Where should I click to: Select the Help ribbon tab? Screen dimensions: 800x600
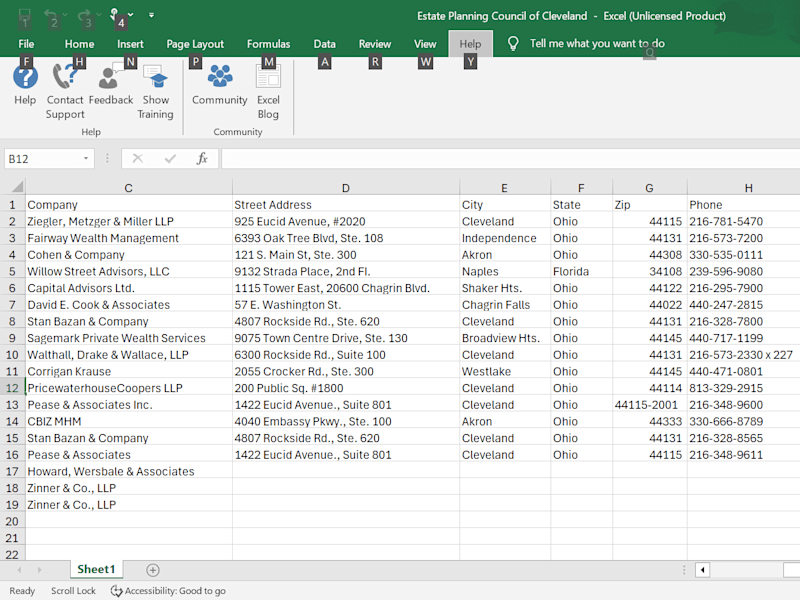coord(470,44)
